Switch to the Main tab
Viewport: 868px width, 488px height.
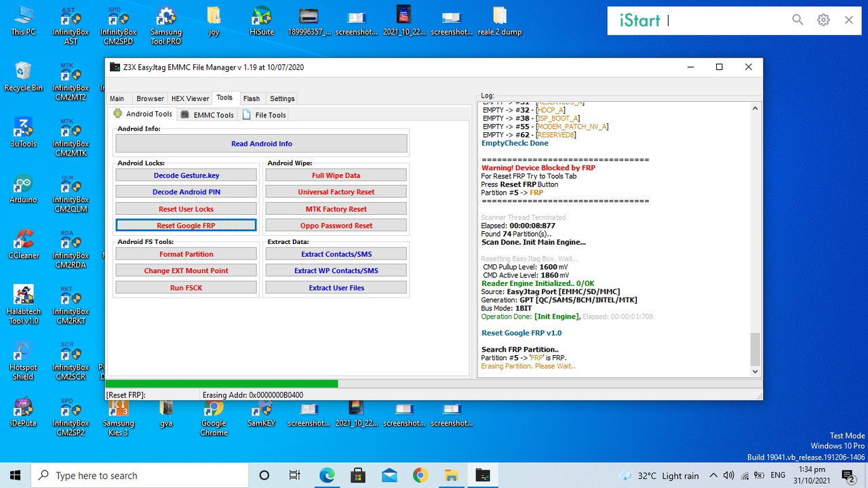coord(117,98)
